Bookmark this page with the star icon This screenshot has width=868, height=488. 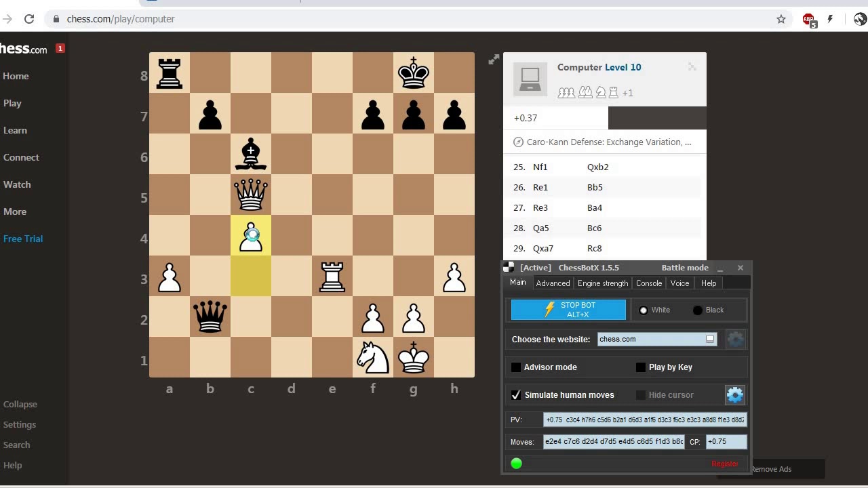coord(781,19)
